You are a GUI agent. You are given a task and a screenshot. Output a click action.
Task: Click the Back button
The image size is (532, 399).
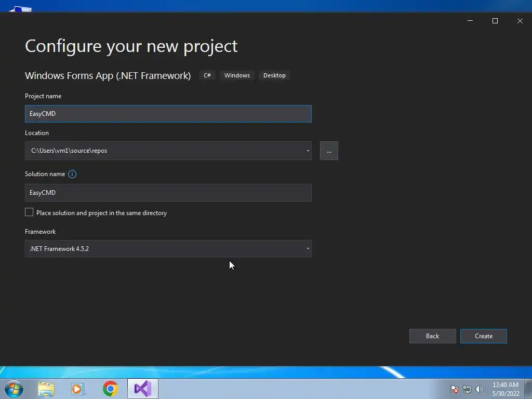[x=433, y=336]
